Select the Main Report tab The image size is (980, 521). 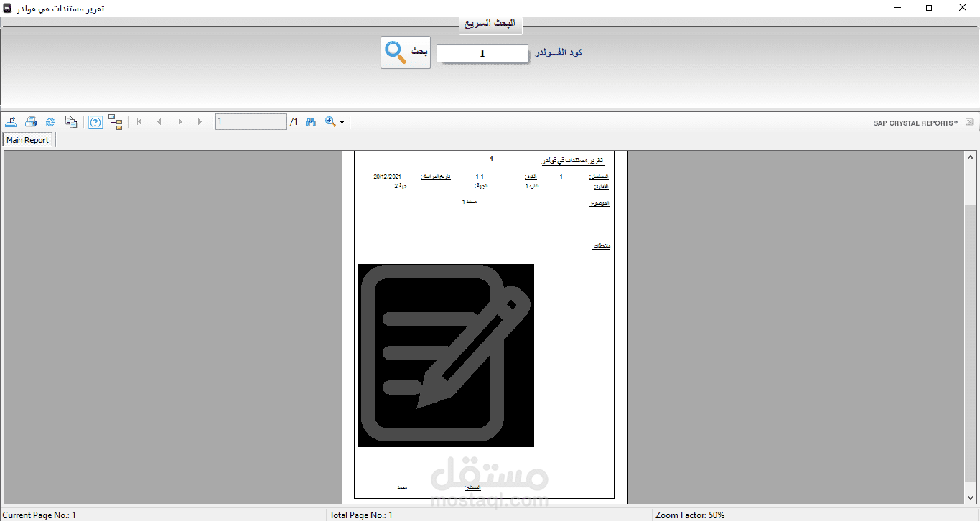[28, 140]
